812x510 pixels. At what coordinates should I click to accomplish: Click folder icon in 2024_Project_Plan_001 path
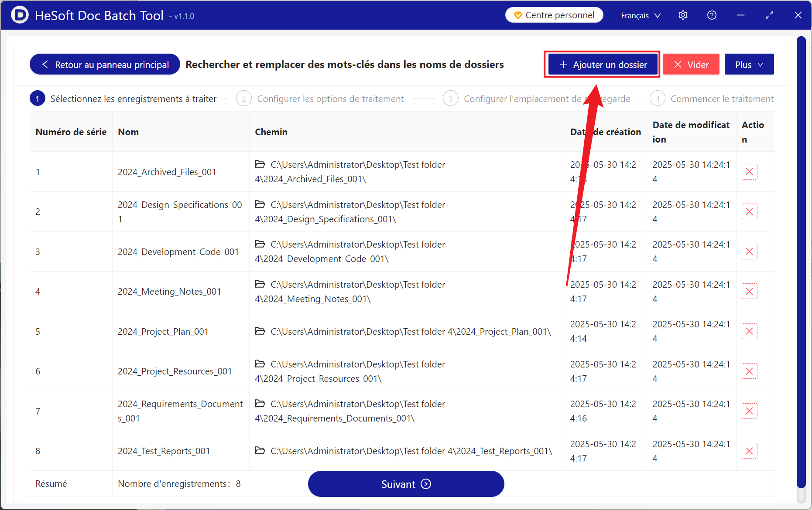tap(260, 331)
